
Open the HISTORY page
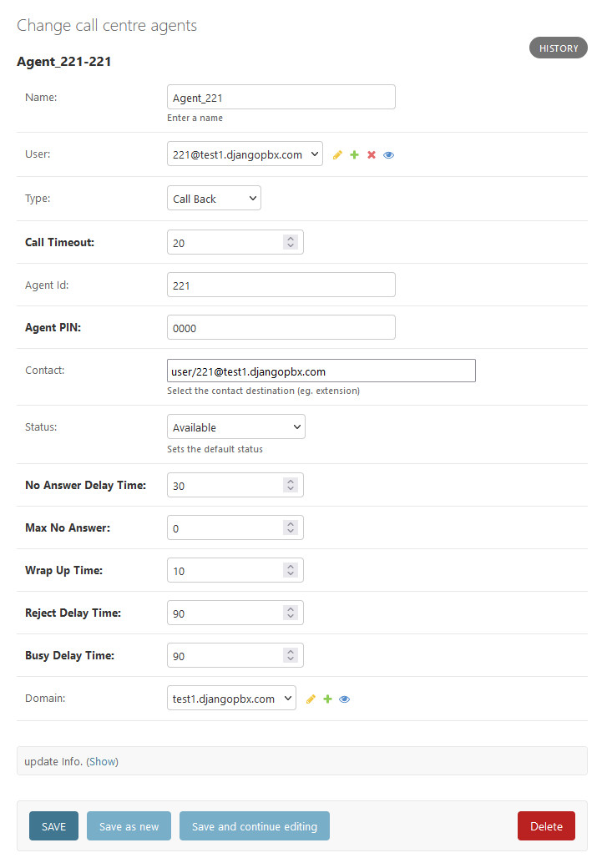(x=558, y=48)
